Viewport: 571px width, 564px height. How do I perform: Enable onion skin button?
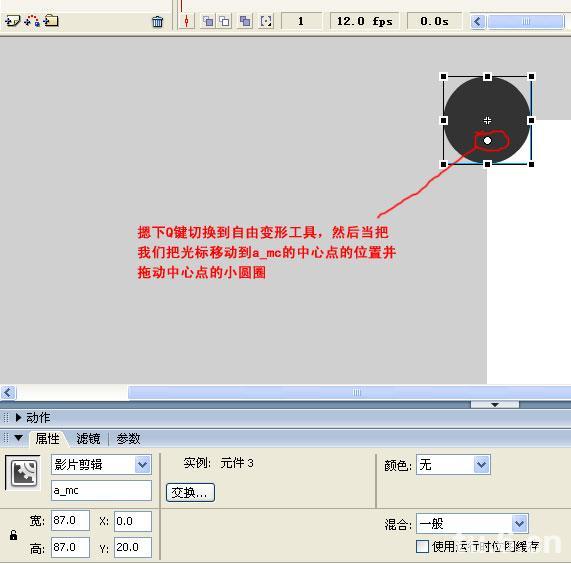pyautogui.click(x=208, y=21)
